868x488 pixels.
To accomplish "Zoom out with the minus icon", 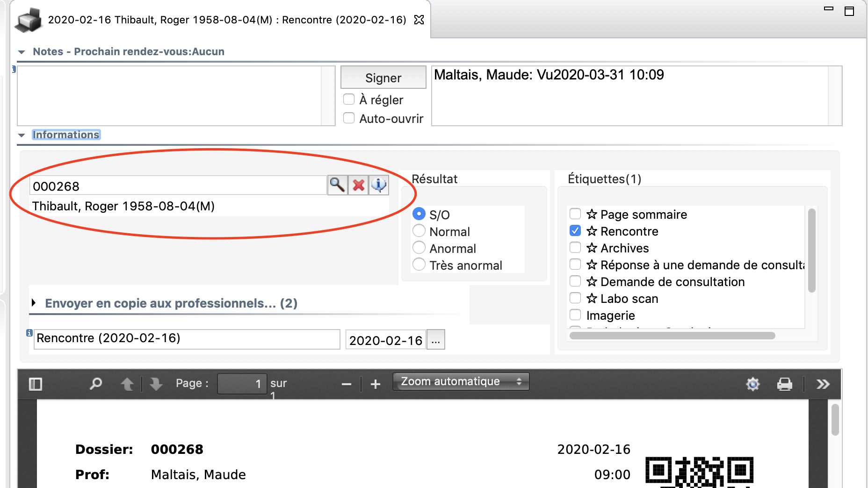I will (x=347, y=384).
